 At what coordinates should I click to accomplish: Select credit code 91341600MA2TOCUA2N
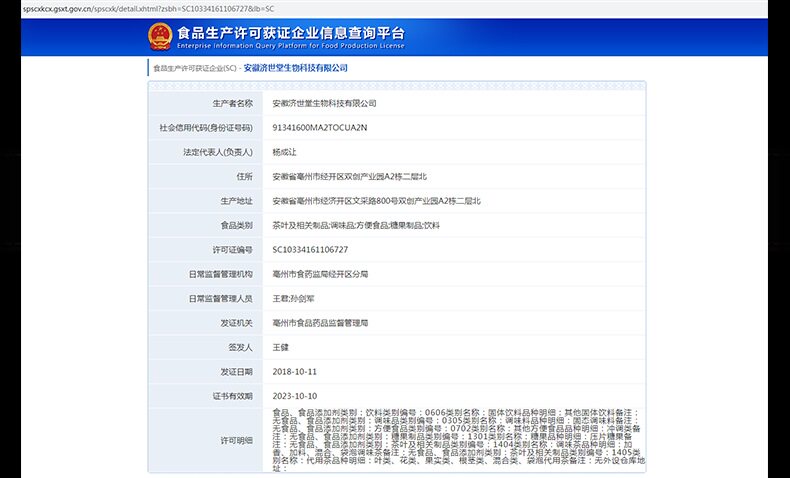[320, 128]
